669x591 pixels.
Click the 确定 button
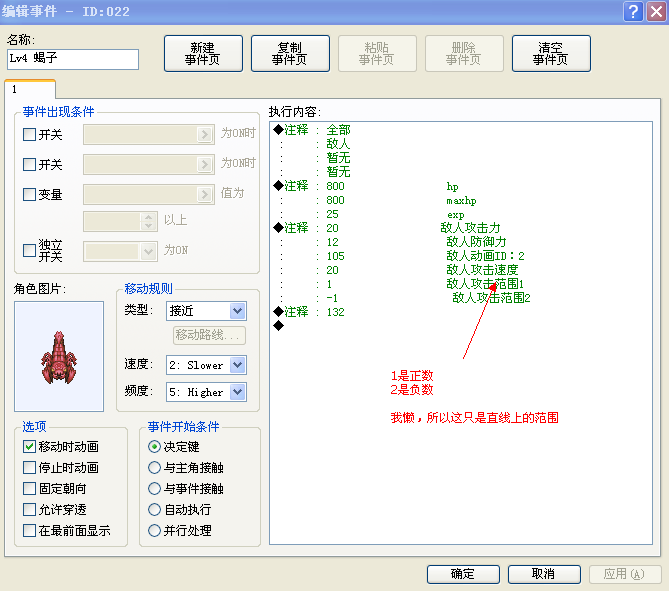(463, 574)
